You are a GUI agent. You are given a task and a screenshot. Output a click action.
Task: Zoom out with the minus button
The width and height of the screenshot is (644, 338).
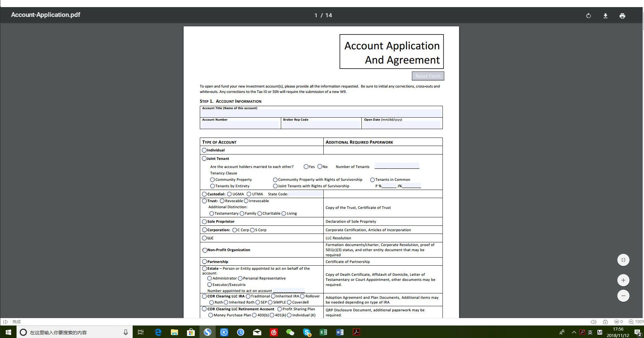pos(623,296)
